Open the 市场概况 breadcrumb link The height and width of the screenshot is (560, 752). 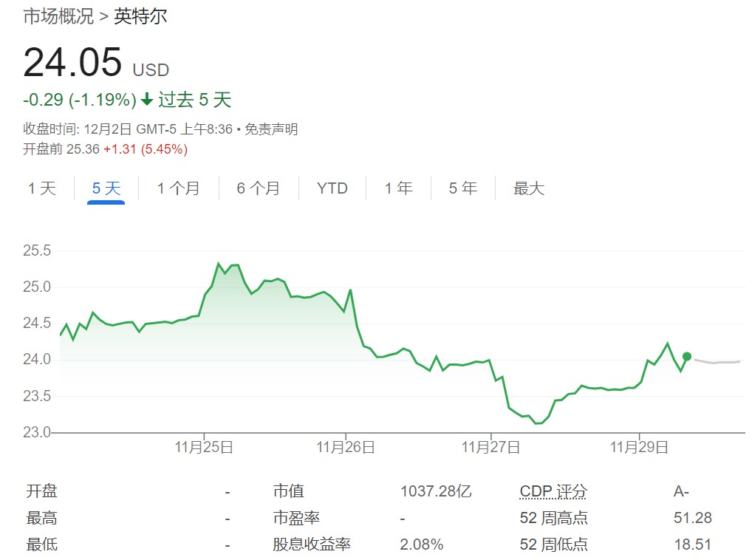tap(58, 16)
